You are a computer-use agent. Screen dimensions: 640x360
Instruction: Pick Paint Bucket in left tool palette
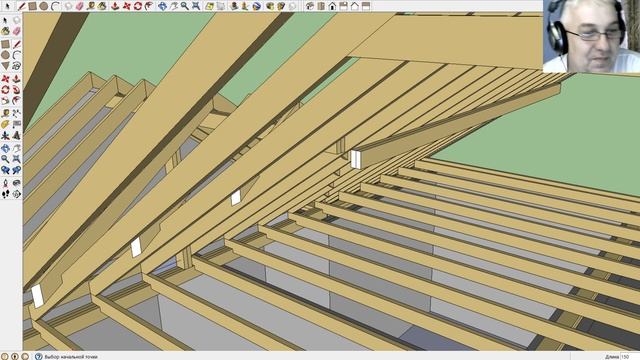[5, 31]
